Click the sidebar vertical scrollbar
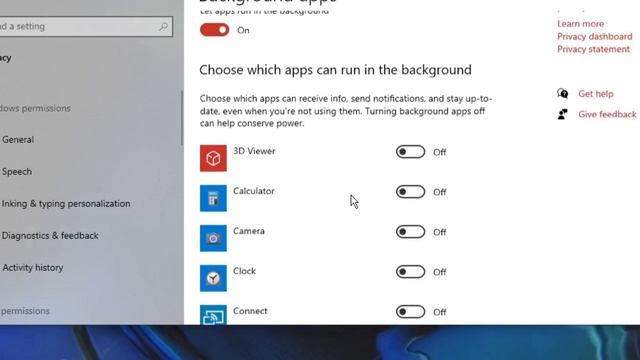640x360 pixels. [x=182, y=118]
